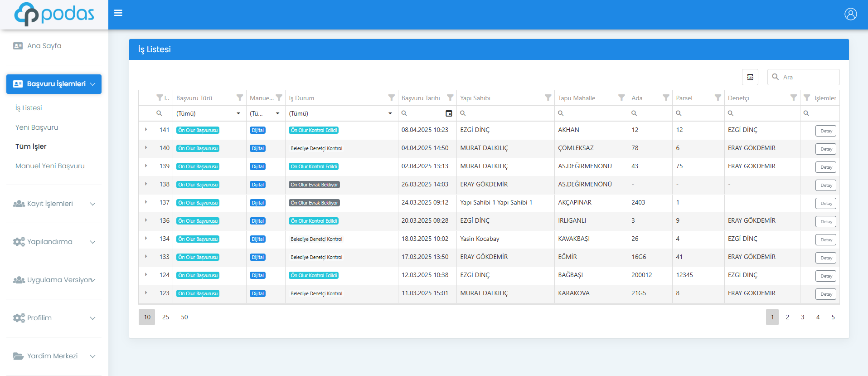Click the filter icon on Denetçi column
Viewport: 868px width, 376px height.
point(793,98)
